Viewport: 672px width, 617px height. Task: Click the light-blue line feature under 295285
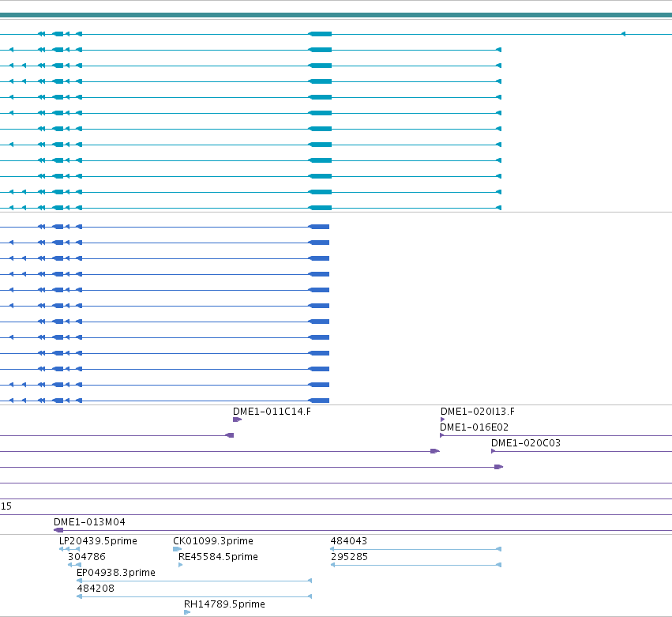[415, 565]
